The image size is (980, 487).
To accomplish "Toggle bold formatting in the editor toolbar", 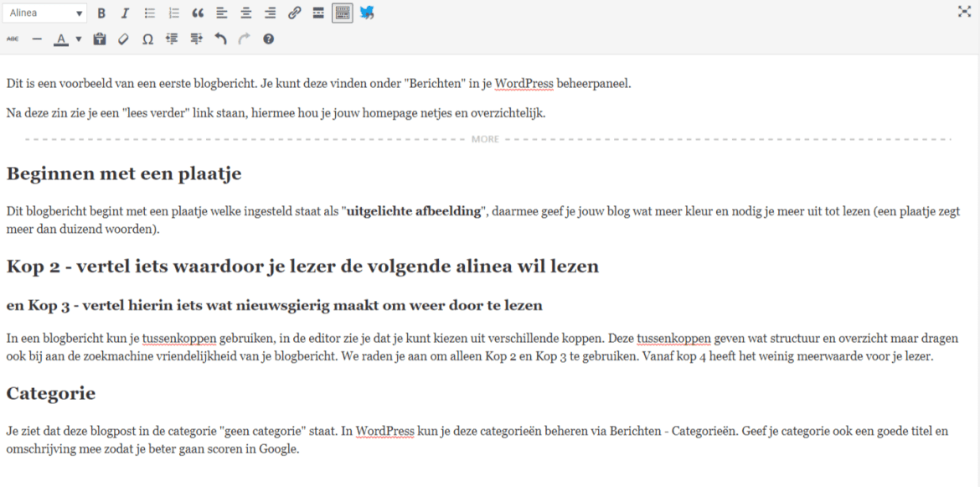I will pos(101,13).
